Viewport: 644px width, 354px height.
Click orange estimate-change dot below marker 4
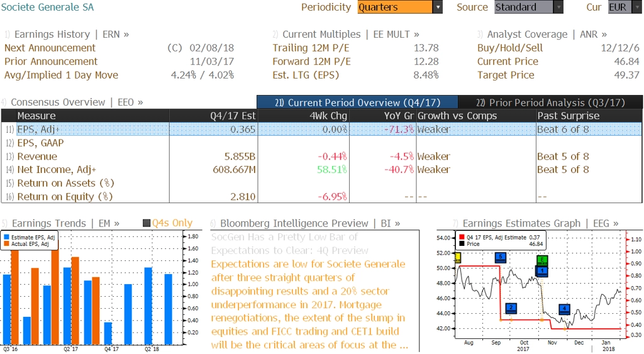(x=566, y=329)
